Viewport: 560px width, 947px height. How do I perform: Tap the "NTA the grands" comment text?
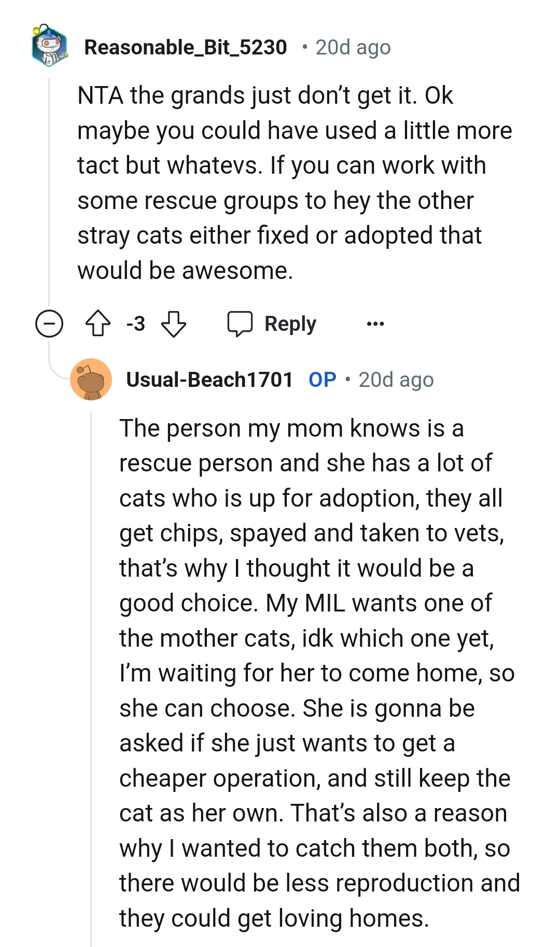click(x=264, y=96)
